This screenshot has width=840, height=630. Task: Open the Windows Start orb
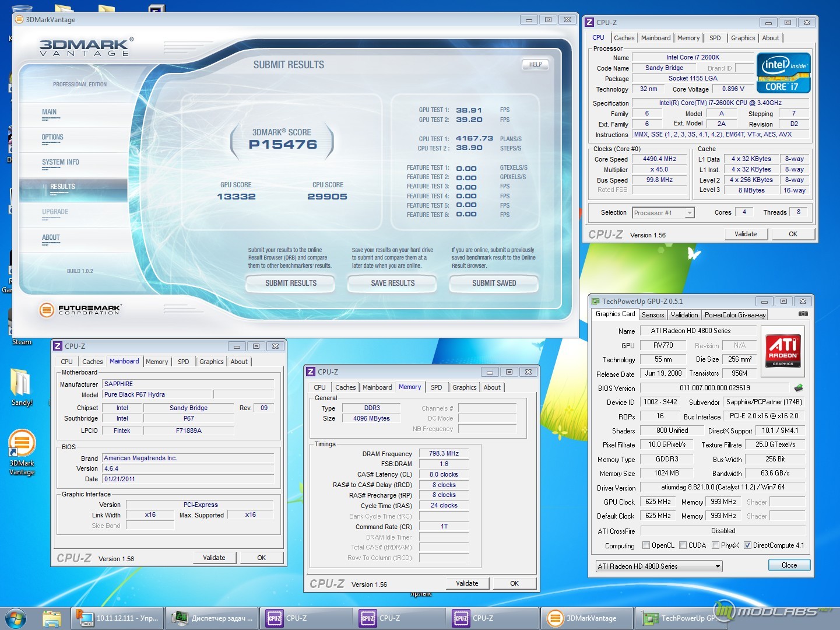[x=16, y=618]
